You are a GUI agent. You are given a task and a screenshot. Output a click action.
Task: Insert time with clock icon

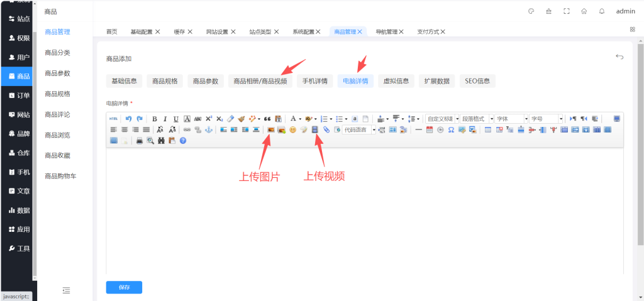[x=440, y=129]
